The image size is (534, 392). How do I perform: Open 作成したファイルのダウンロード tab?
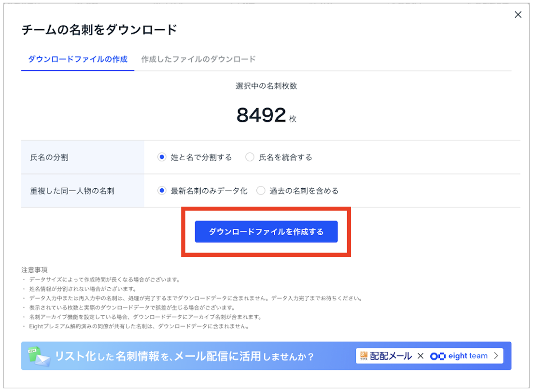click(x=198, y=59)
